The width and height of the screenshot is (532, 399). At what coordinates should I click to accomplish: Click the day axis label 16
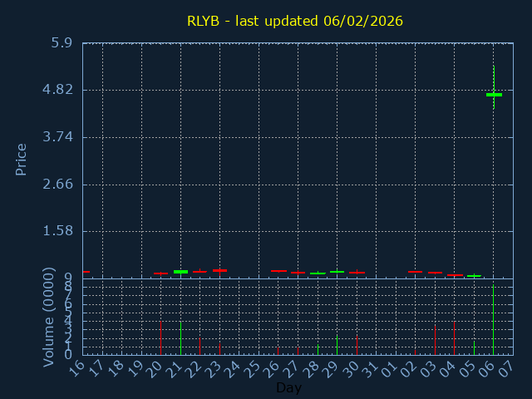tap(79, 368)
